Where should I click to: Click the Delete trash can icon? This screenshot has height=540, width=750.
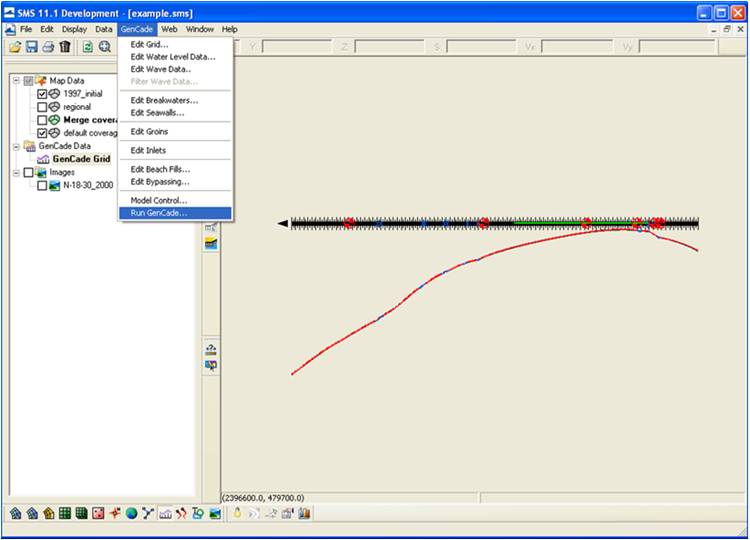pyautogui.click(x=65, y=47)
